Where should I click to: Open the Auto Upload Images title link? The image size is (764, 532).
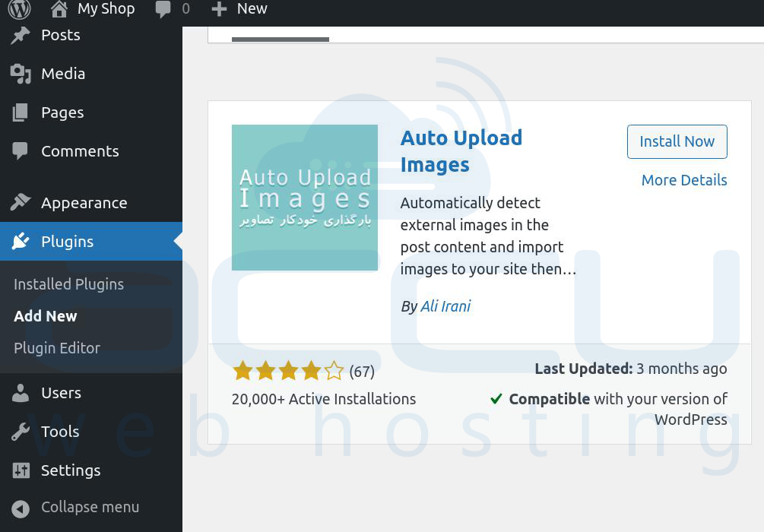click(461, 151)
